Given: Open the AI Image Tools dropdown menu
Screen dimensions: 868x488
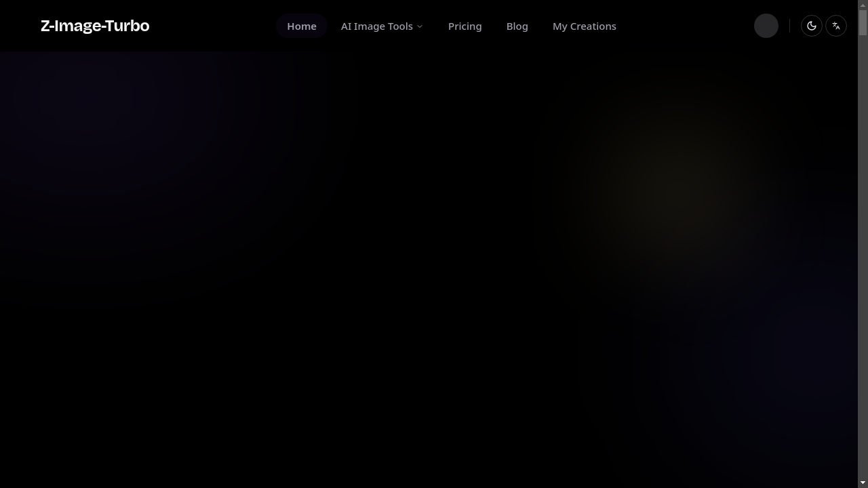Looking at the screenshot, I should 382,26.
